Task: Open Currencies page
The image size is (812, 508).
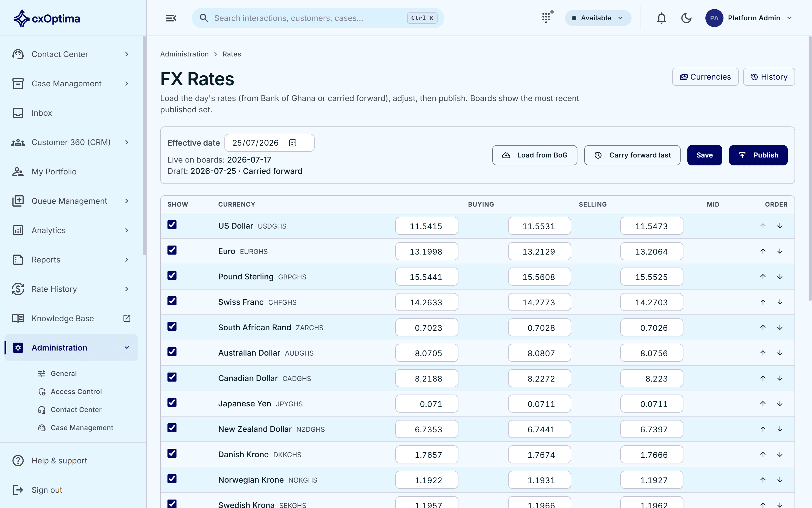Action: (x=705, y=77)
